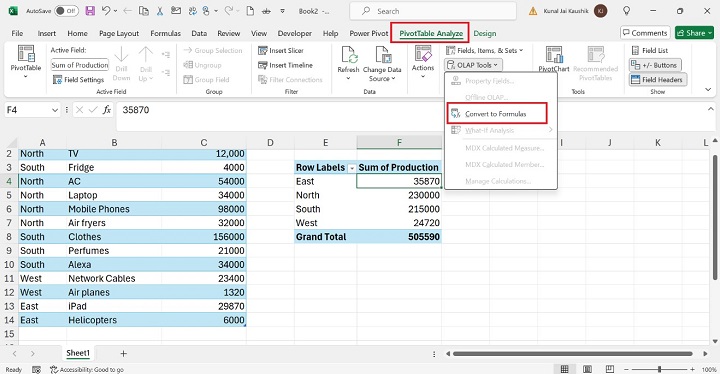Add a new sheet
The width and height of the screenshot is (720, 374).
pos(123,353)
